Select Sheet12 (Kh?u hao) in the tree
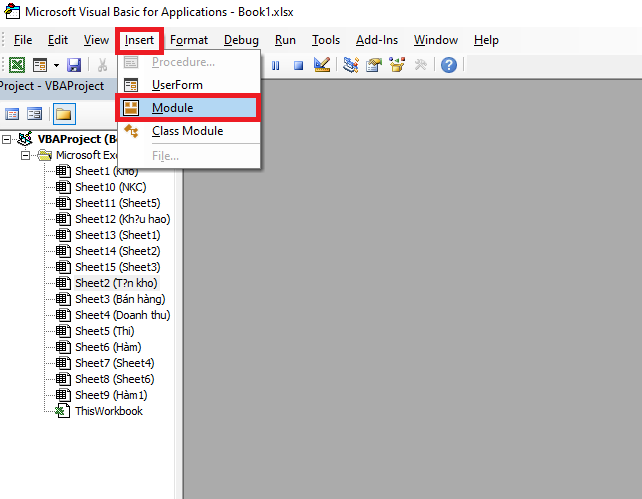642x499 pixels. [x=123, y=219]
